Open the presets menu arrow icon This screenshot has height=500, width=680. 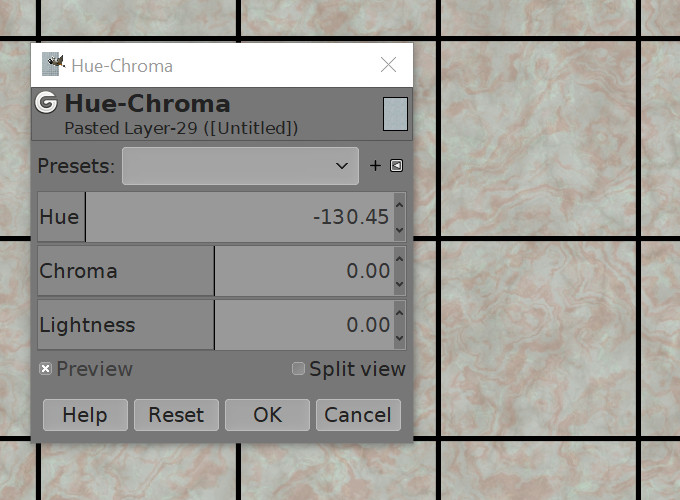396,166
